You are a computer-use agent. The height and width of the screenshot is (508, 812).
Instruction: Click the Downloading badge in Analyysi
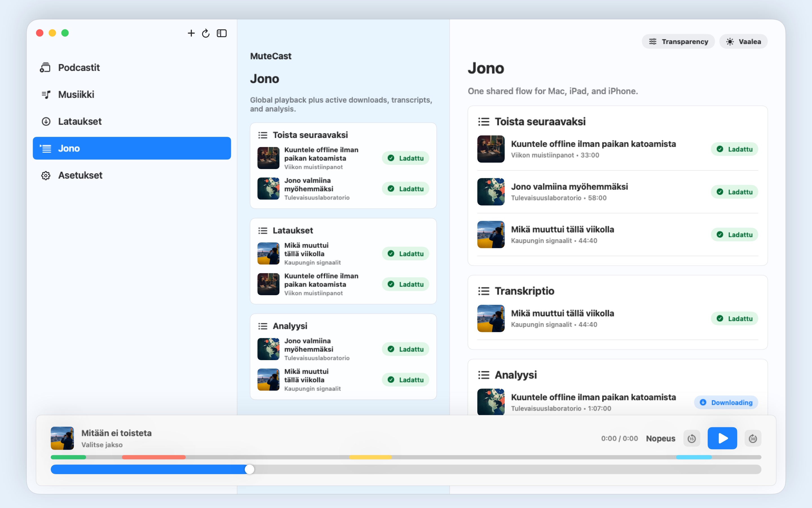pyautogui.click(x=726, y=402)
